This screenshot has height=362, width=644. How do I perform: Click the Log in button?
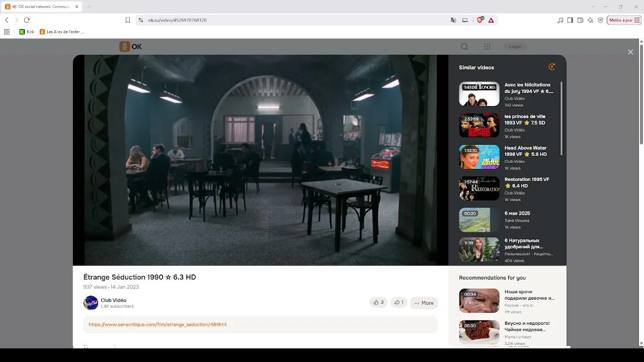coord(515,47)
